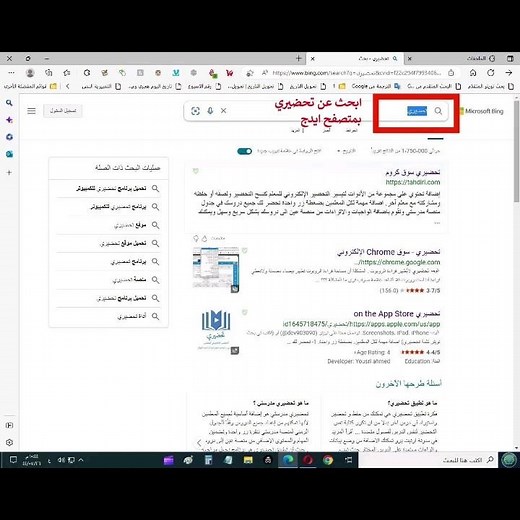Toggle the open-links-in-new-tab switch
Image resolution: width=520 pixels, height=520 pixels.
[x=245, y=151]
